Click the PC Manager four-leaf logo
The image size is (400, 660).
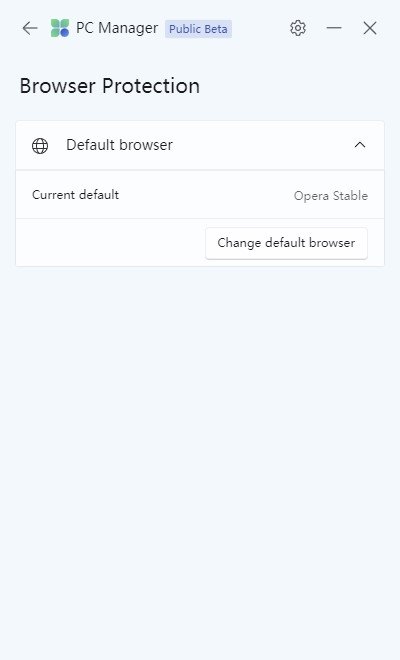click(x=60, y=28)
